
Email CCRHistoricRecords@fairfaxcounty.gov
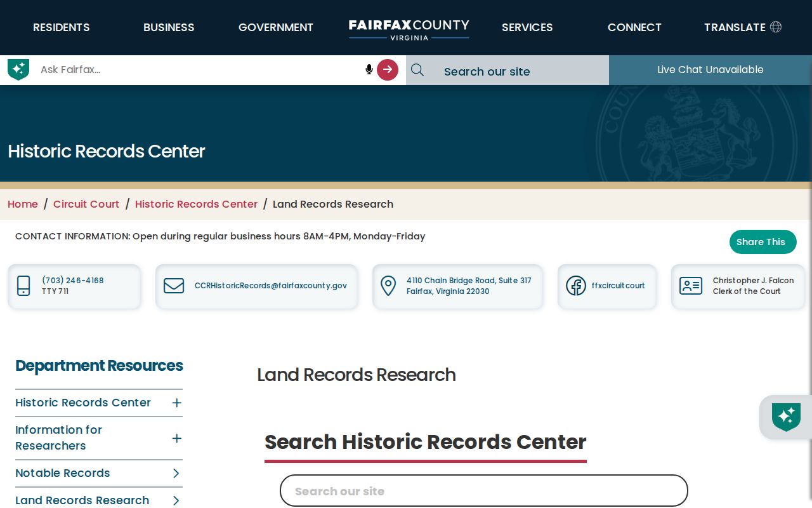[271, 286]
